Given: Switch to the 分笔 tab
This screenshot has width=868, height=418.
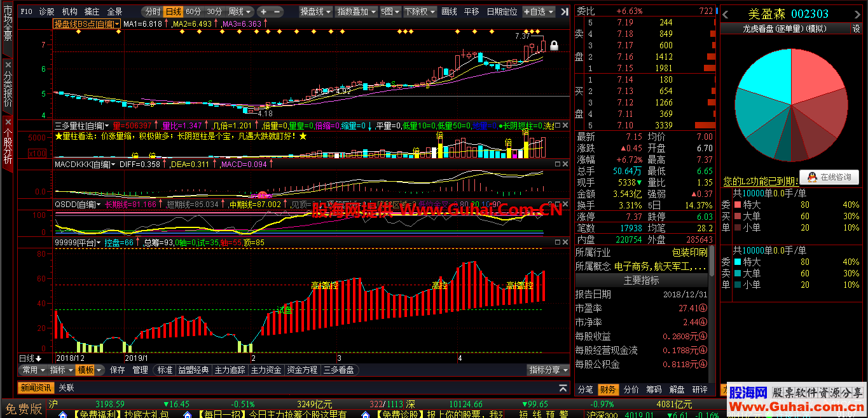Looking at the screenshot, I should point(586,389).
